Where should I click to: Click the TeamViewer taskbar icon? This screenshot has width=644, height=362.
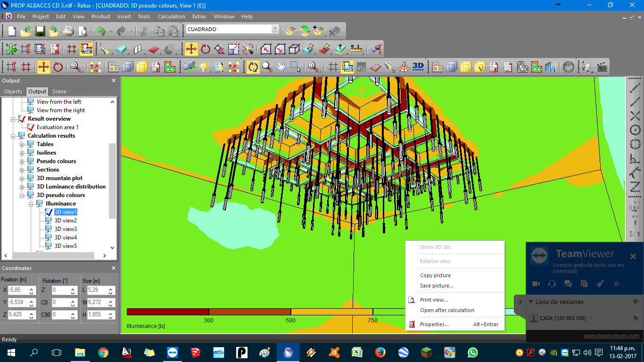coord(173,353)
